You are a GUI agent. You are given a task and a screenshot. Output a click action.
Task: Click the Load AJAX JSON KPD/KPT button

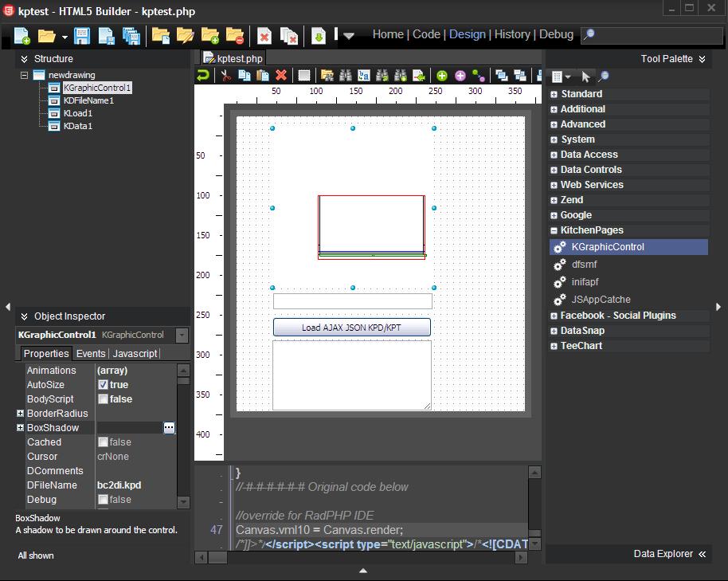point(351,328)
